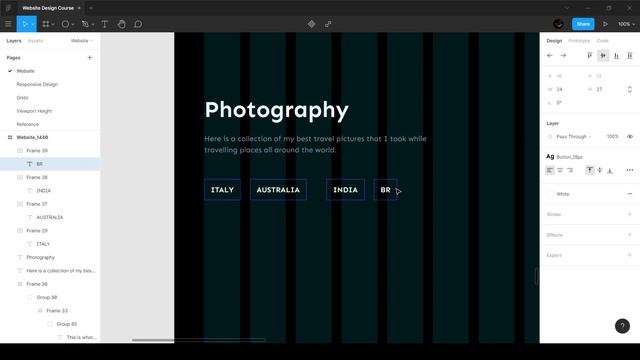
Task: Open the Pen tool options arrow
Action: point(93,24)
